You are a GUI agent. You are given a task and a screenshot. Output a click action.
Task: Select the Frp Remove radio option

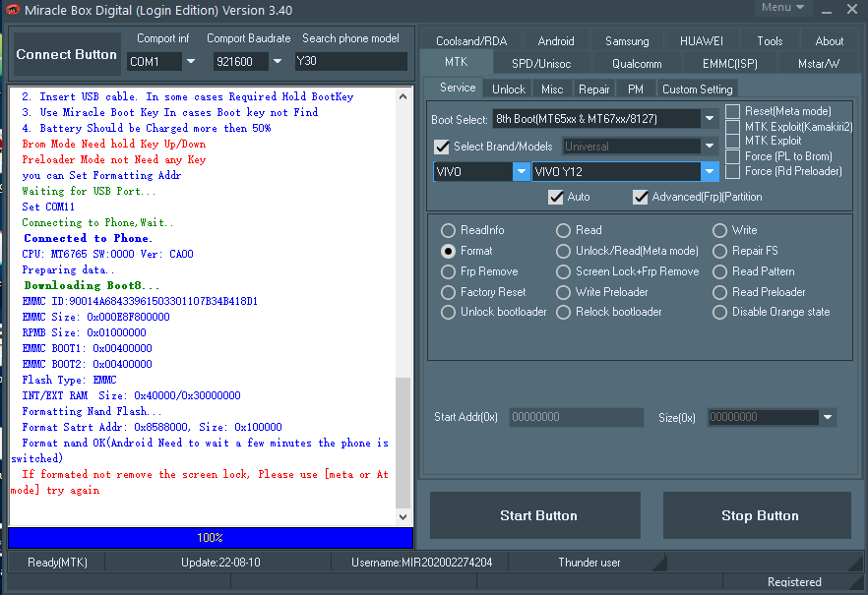[x=448, y=271]
